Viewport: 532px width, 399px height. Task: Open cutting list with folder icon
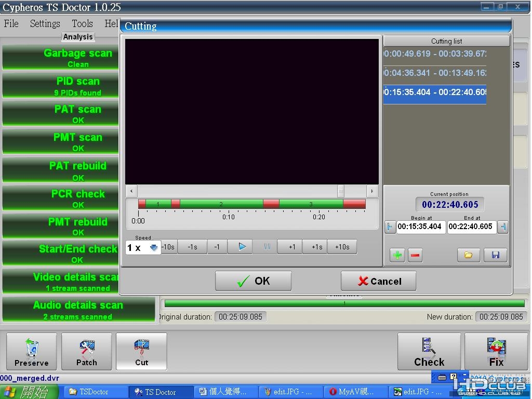(468, 255)
